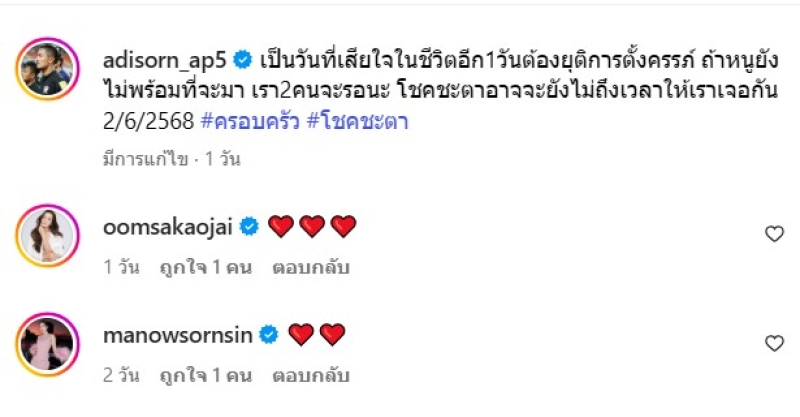Click the verified badge beside oomsakaojai

pos(249,227)
